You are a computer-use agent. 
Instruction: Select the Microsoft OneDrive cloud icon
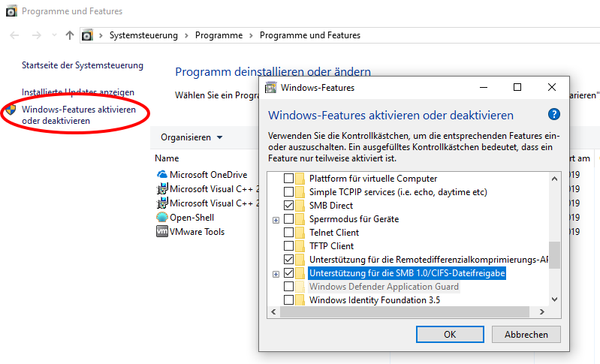point(162,174)
